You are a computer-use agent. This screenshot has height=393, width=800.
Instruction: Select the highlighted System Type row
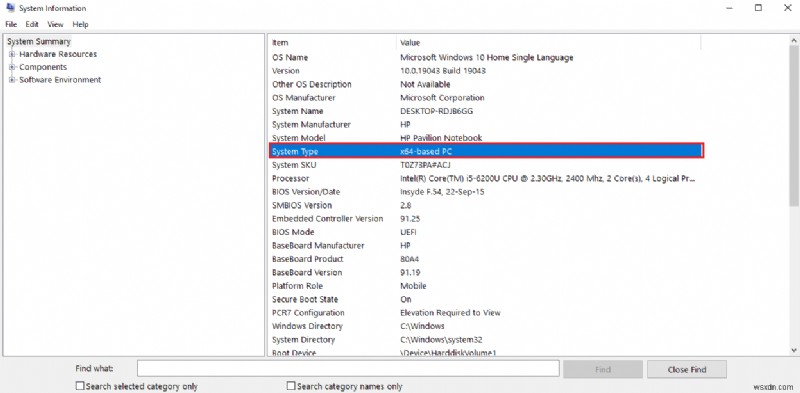486,151
